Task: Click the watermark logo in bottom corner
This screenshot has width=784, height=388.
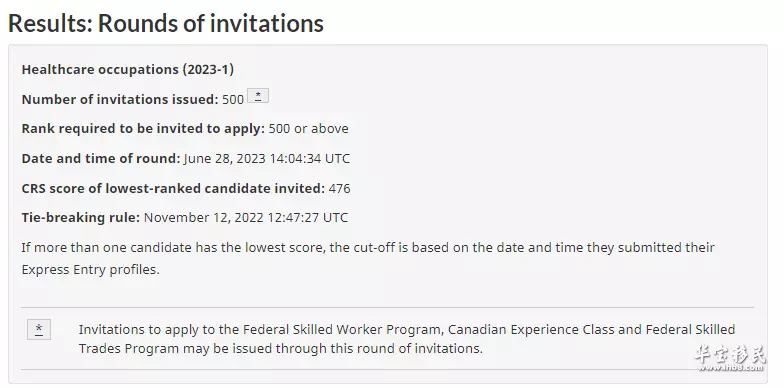Action: [x=730, y=358]
